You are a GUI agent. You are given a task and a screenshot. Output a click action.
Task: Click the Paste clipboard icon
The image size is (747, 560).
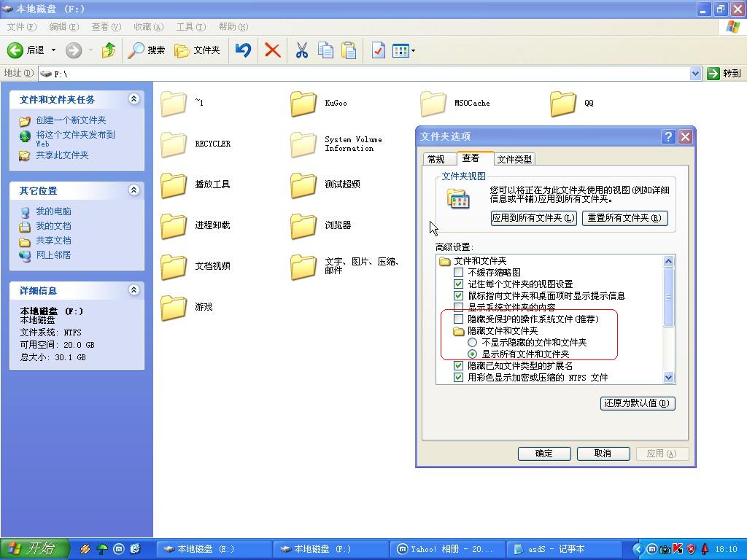click(349, 50)
